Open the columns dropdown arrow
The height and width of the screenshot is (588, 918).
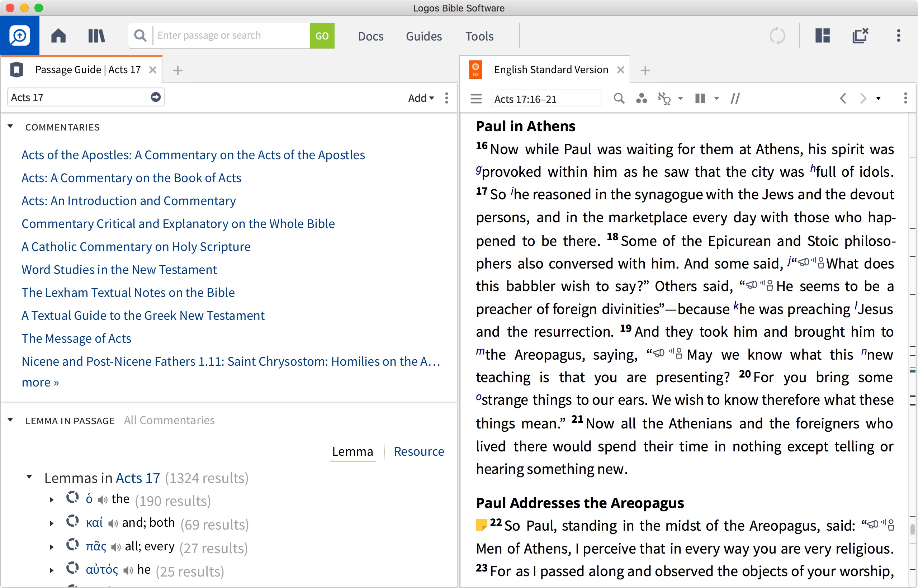(x=717, y=99)
